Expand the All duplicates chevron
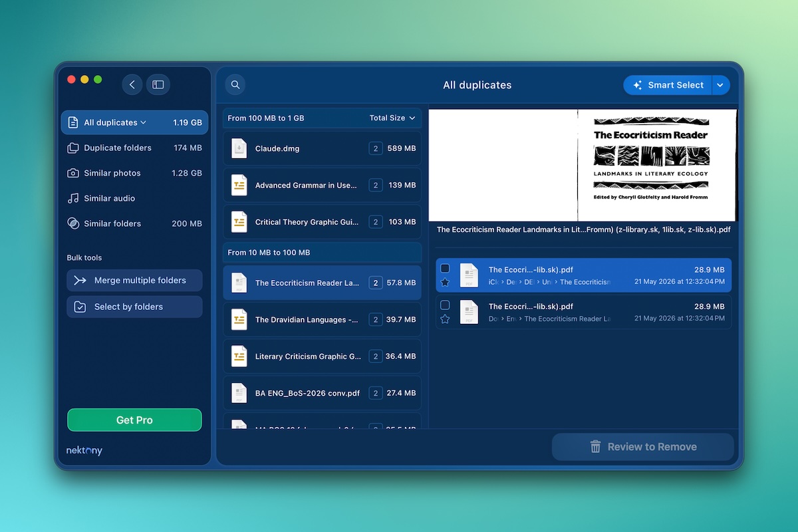Screen dimensions: 798x532 (143, 123)
